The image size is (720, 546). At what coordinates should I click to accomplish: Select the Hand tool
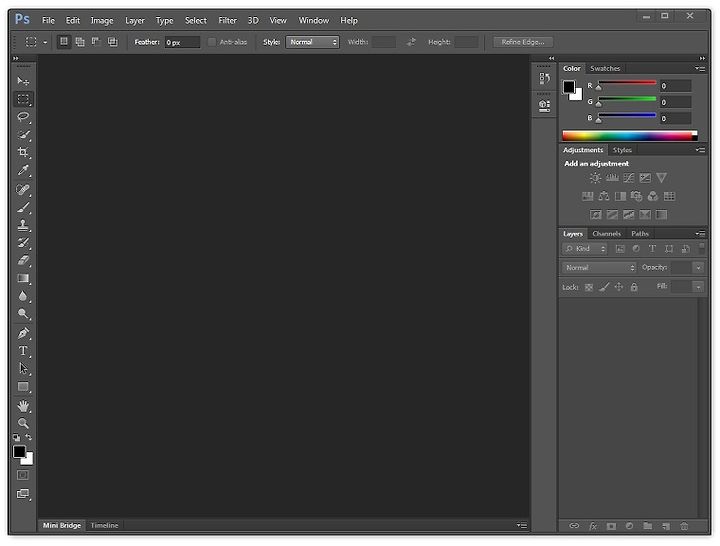(23, 406)
